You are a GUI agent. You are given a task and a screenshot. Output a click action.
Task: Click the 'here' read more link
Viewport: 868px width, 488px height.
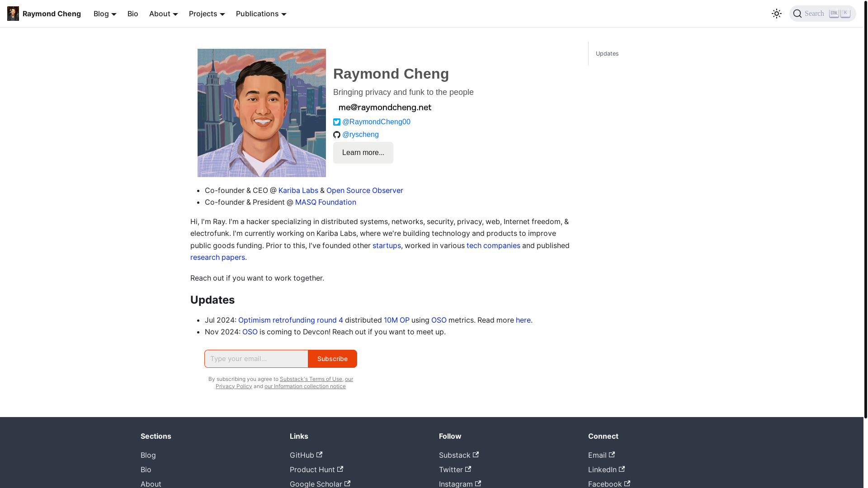click(523, 320)
